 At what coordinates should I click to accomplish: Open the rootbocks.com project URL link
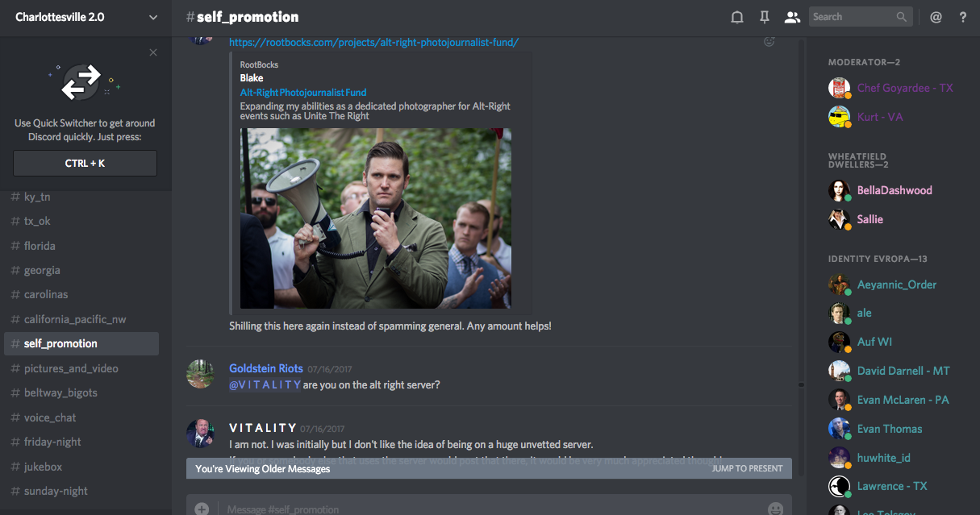pos(373,42)
